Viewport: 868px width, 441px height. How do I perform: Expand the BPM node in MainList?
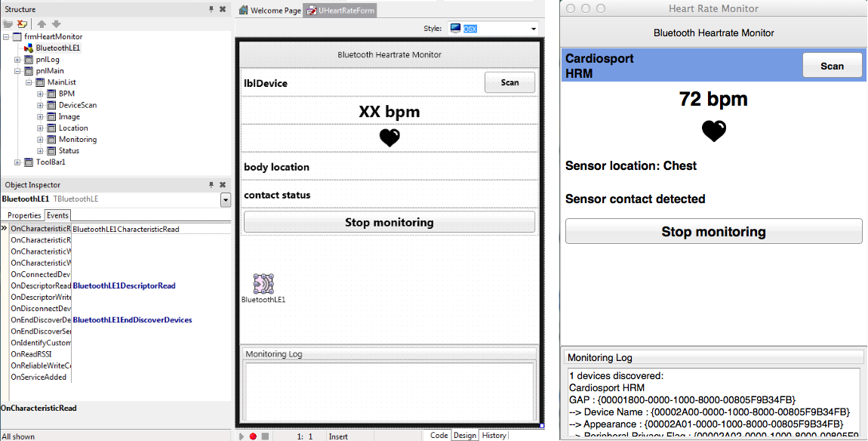[38, 93]
